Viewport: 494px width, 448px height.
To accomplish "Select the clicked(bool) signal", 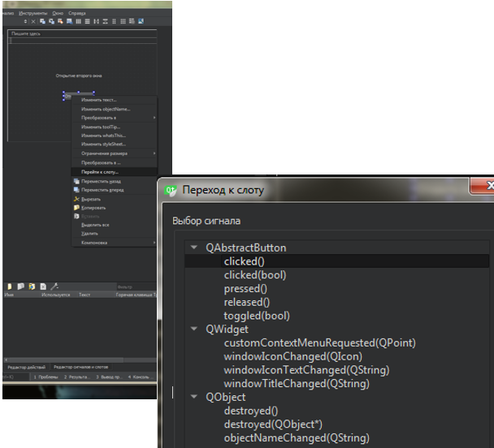I will (x=254, y=275).
